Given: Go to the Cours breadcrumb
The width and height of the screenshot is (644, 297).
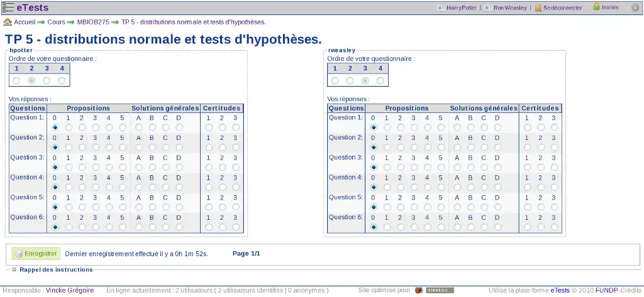Looking at the screenshot, I should (x=56, y=22).
